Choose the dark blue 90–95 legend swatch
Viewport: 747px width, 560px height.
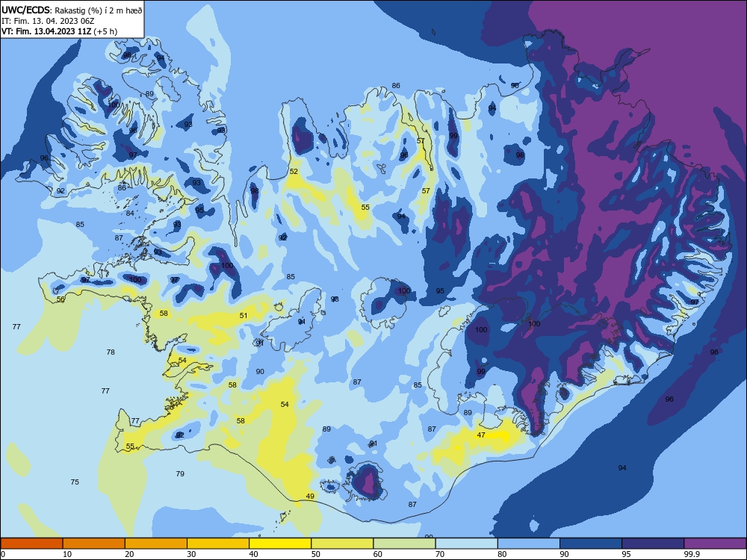click(x=591, y=544)
